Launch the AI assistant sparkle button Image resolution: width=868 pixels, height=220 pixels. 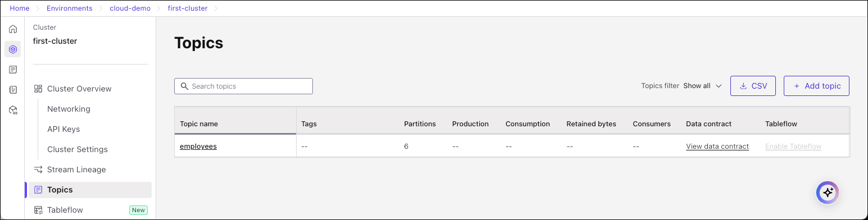coord(828,192)
